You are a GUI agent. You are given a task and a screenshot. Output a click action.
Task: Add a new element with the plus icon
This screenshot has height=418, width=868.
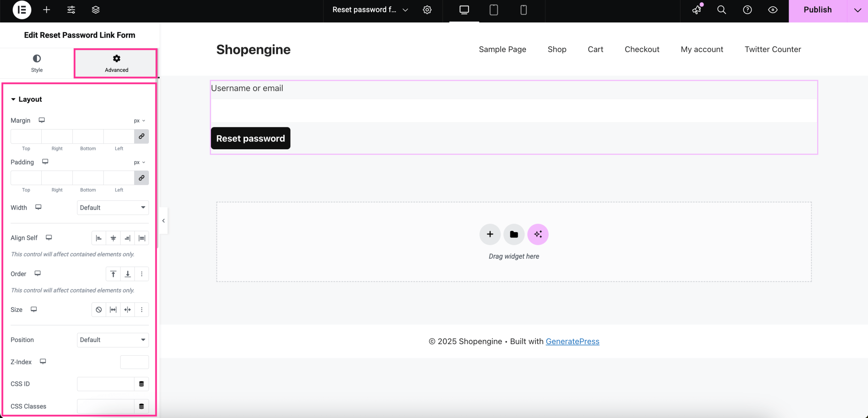click(x=46, y=10)
